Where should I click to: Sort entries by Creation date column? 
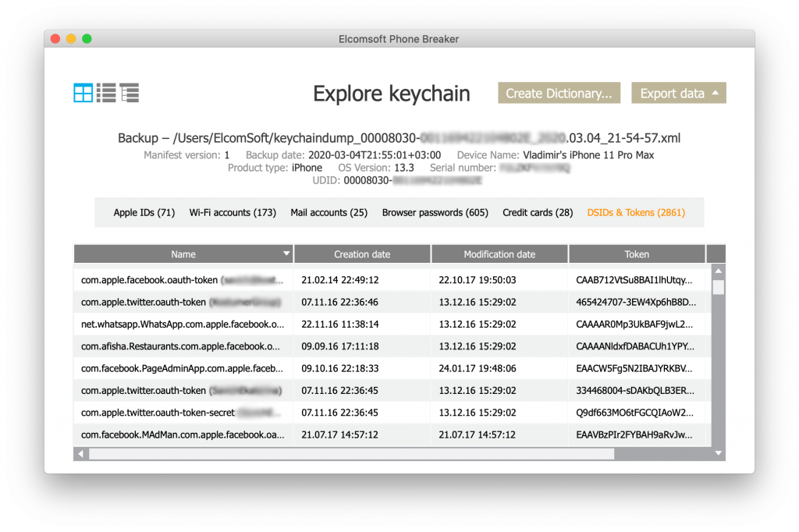[362, 254]
